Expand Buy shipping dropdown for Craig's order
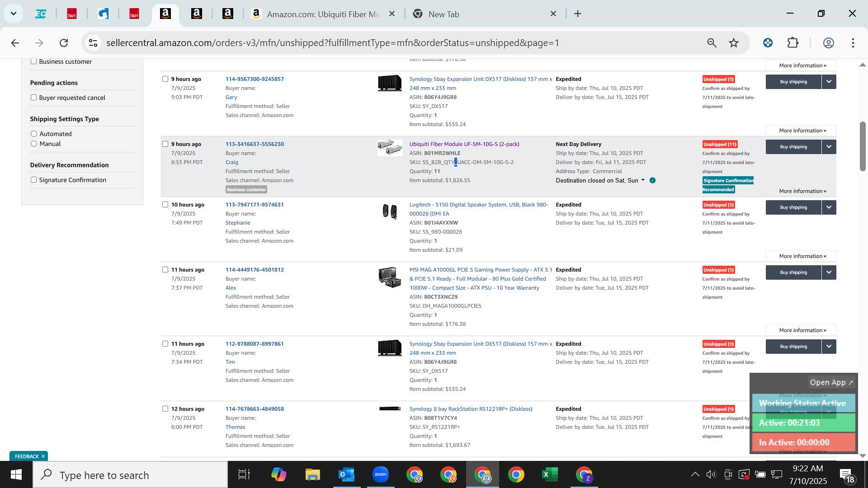Screen dimensions: 868x488 click(829, 147)
